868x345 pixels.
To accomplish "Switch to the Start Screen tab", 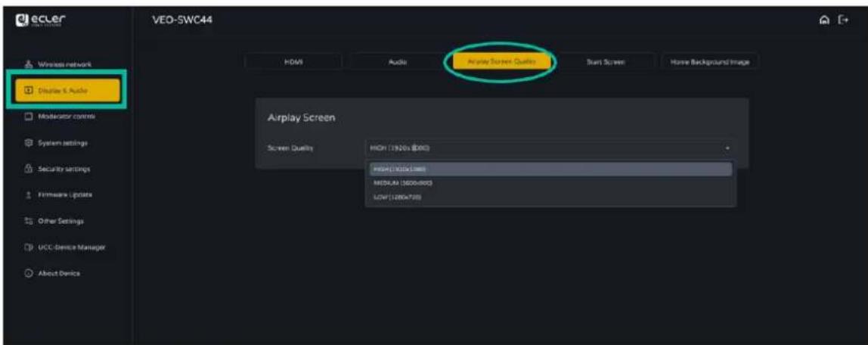I will pyautogui.click(x=606, y=62).
